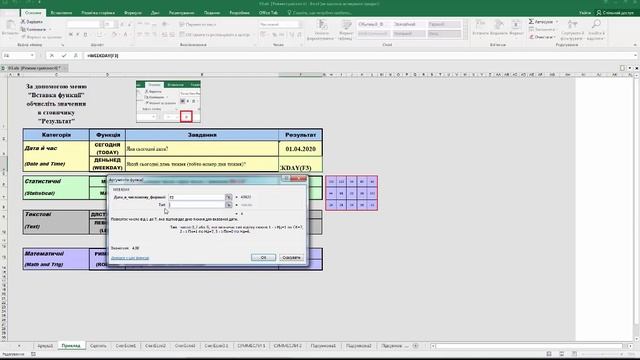Open the View ribbon tab
The height and width of the screenshot is (360, 640).
(x=212, y=13)
